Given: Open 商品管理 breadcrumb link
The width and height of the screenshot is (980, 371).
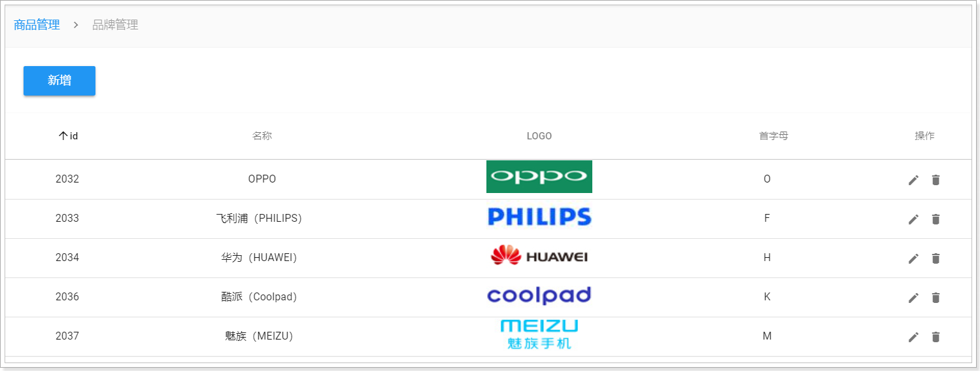Looking at the screenshot, I should (37, 25).
